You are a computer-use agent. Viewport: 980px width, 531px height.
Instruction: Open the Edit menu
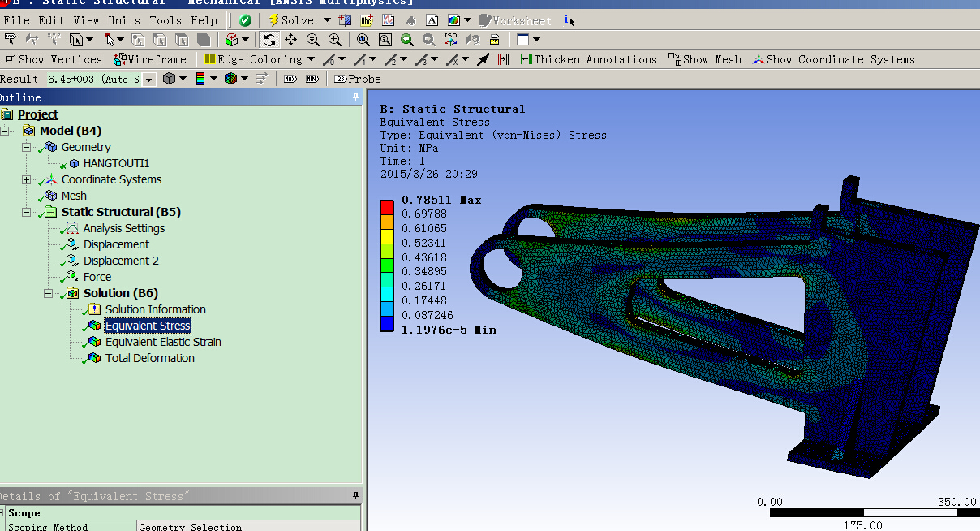[51, 20]
